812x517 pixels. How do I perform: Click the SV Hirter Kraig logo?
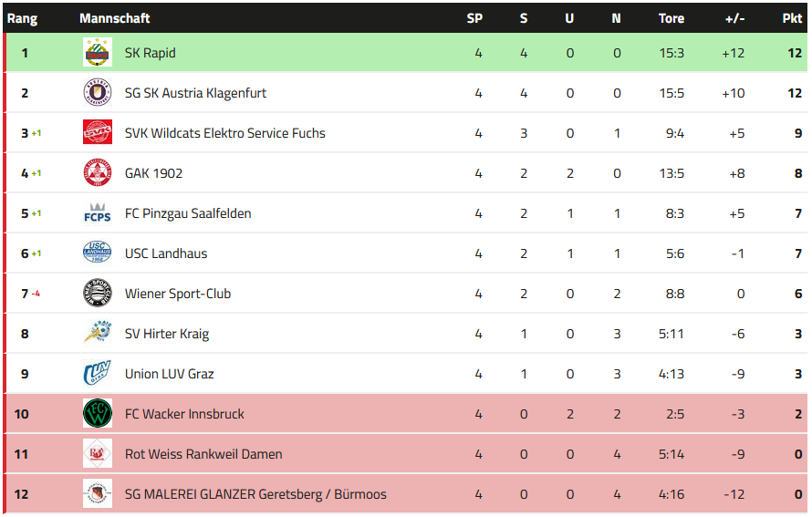coord(98,334)
